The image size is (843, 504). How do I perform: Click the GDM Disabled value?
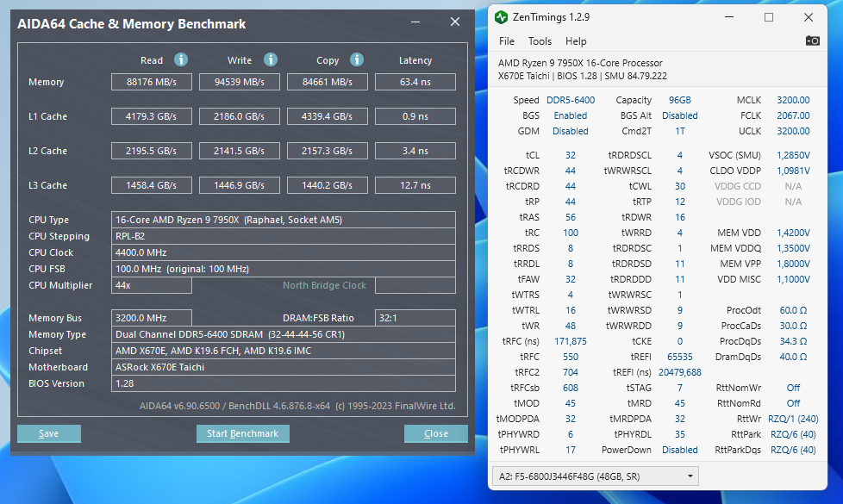571,131
